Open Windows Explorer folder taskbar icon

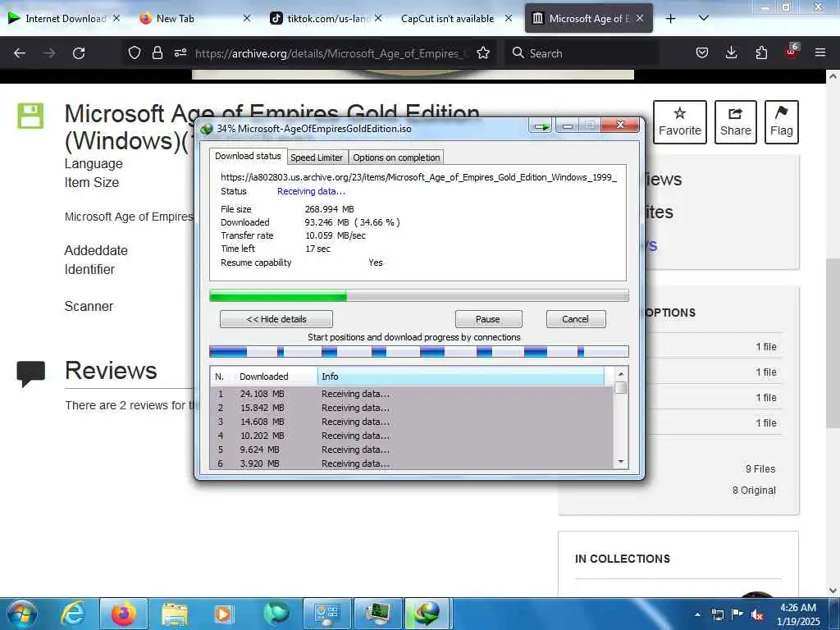pyautogui.click(x=175, y=614)
